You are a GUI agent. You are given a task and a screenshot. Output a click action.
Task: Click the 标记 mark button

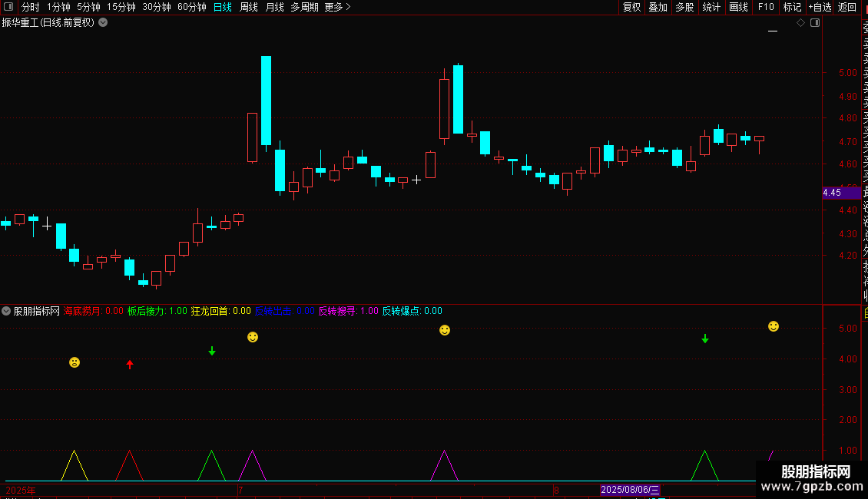click(792, 7)
